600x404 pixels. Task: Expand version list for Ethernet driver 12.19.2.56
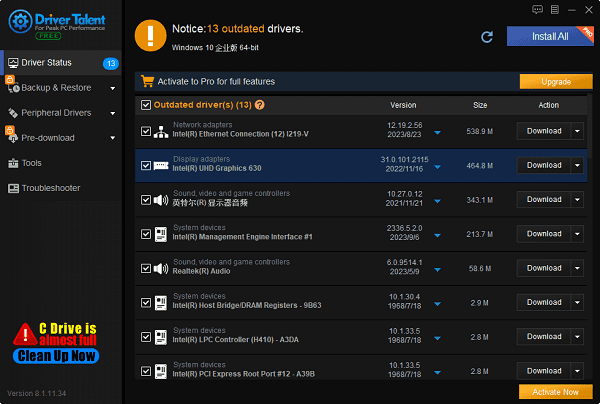(437, 133)
